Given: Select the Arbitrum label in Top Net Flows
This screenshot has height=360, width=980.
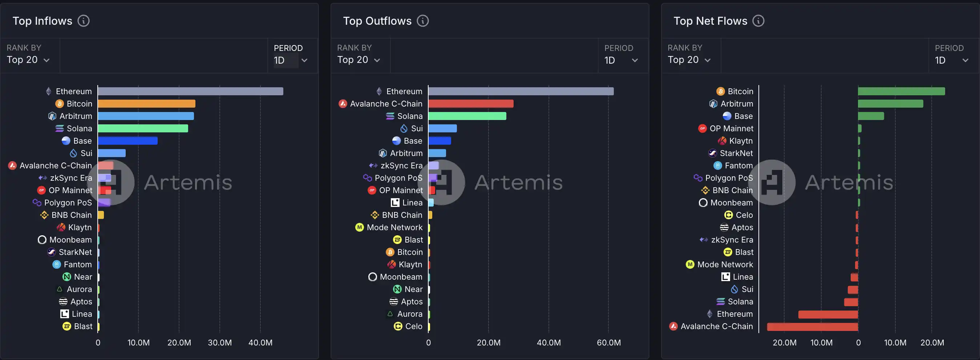Looking at the screenshot, I should [737, 104].
